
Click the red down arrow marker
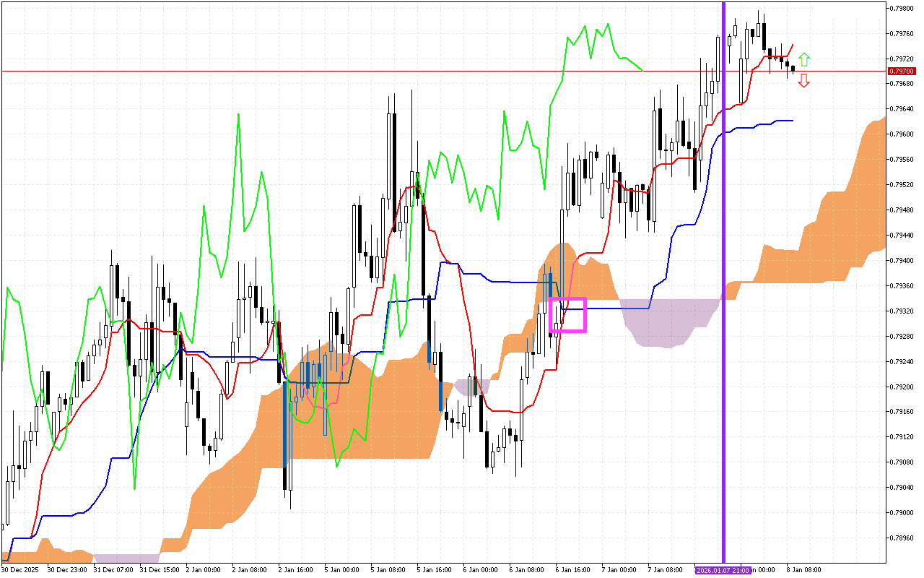(x=804, y=81)
